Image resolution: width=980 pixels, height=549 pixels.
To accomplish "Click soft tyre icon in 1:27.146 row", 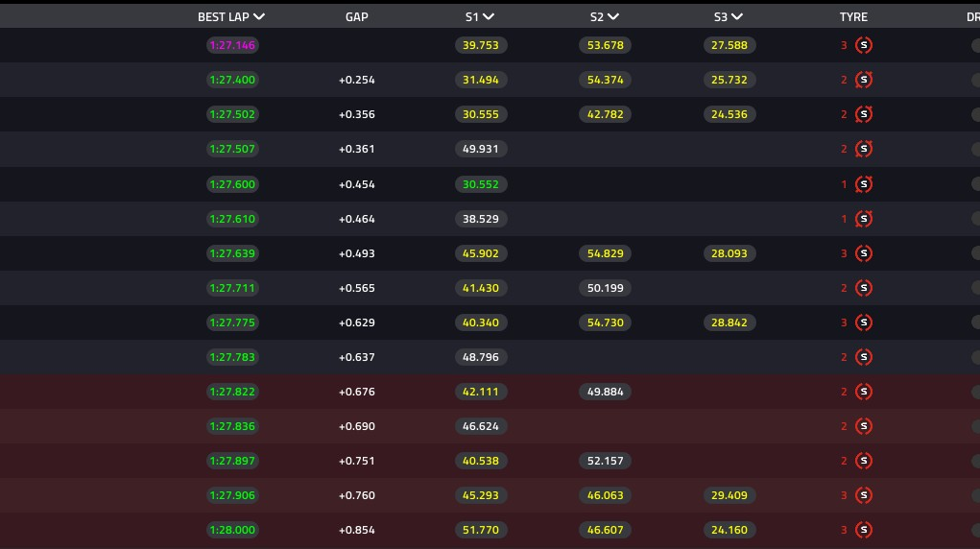I will pyautogui.click(x=864, y=45).
